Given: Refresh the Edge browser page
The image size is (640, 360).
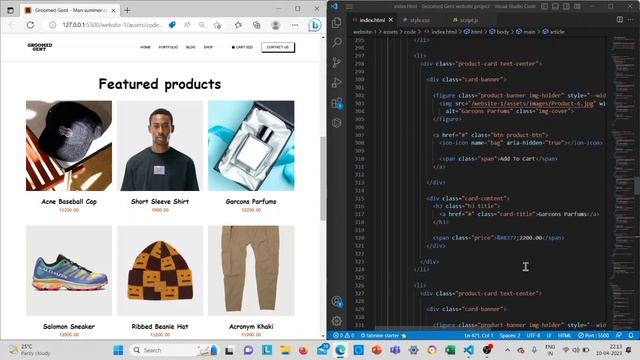Looking at the screenshot, I should click(30, 25).
